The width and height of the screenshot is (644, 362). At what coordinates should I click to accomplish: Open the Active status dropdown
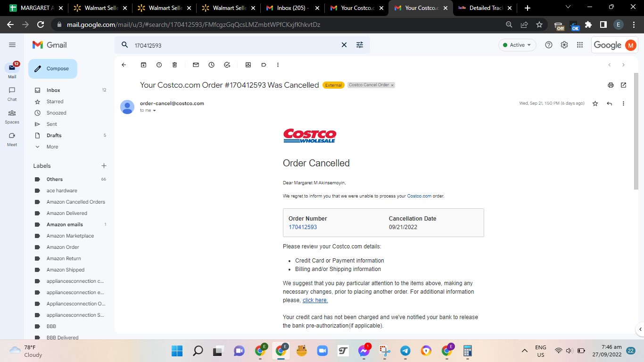click(517, 45)
